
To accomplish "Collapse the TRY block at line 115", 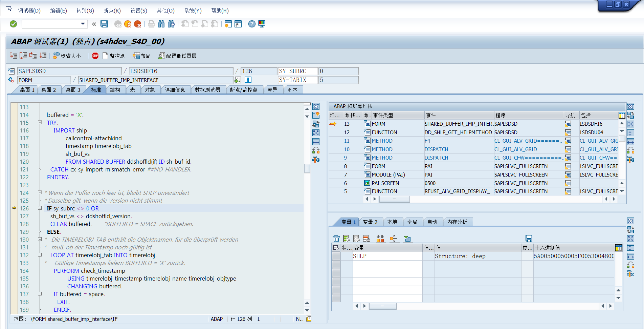I will coord(40,122).
